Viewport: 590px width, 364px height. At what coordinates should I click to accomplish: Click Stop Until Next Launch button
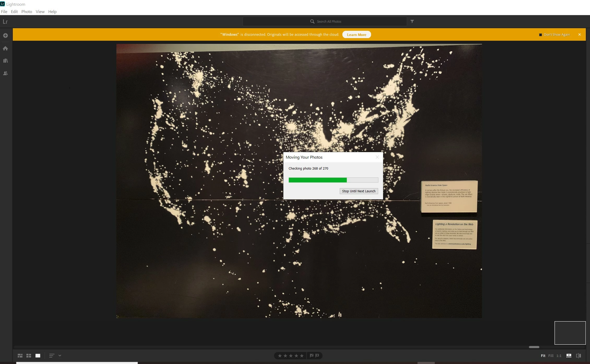pyautogui.click(x=359, y=191)
